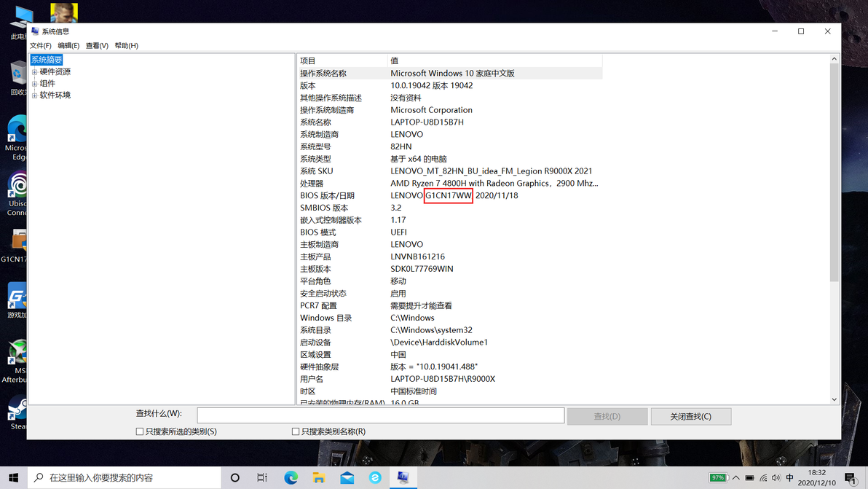868x489 pixels.
Task: Select the 系统 SKU row
Action: (449, 171)
